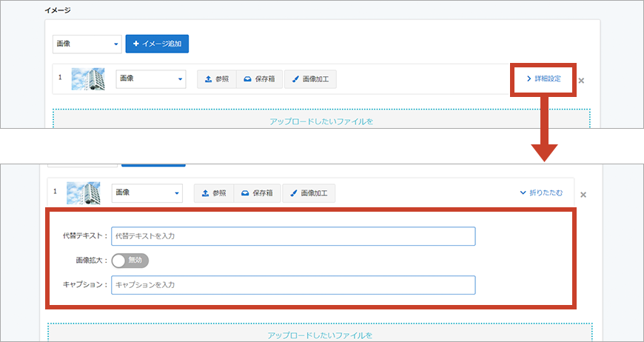Open the 画像 dropdown in the lower image row
Image resolution: width=644 pixels, height=342 pixels.
pos(147,193)
